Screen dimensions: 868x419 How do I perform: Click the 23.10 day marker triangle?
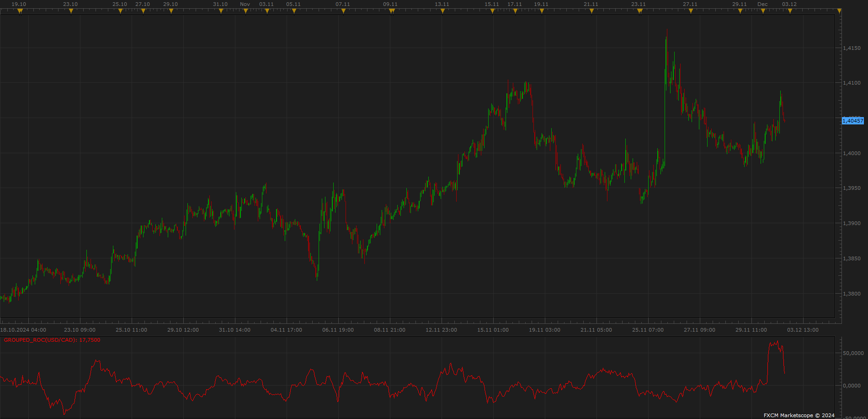point(71,11)
